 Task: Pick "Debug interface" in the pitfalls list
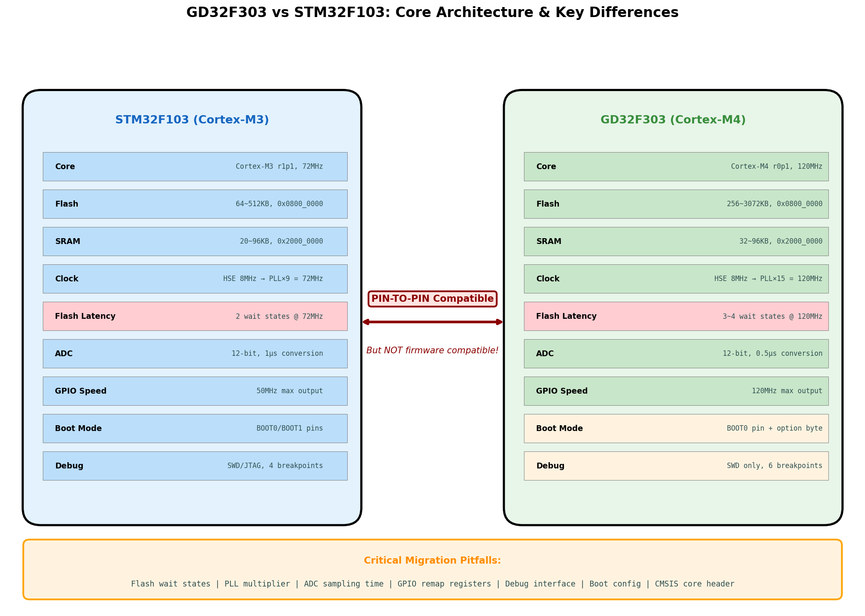540,584
